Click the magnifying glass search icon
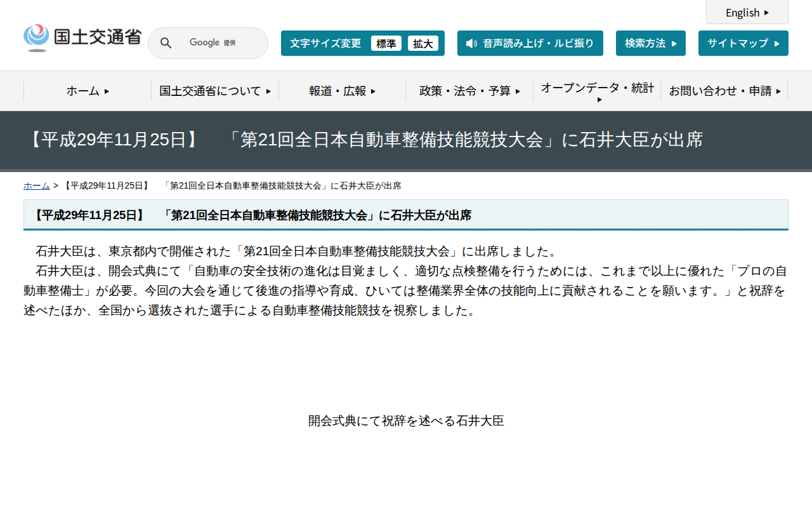The height and width of the screenshot is (508, 812). tap(166, 43)
